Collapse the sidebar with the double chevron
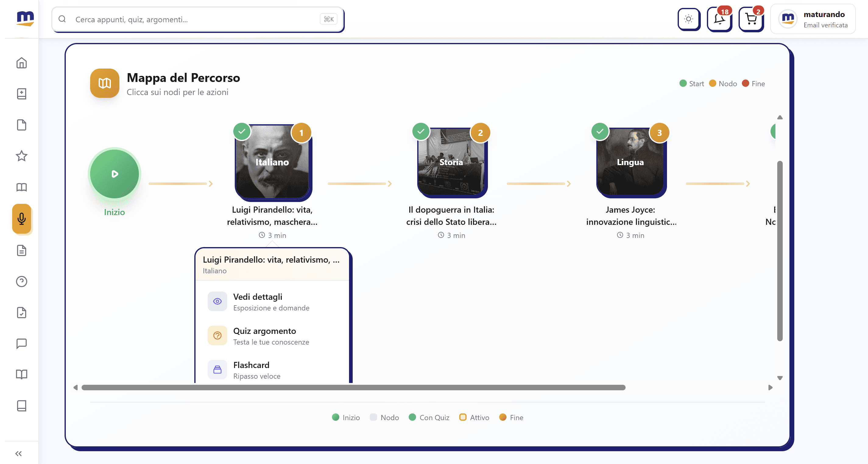Screen dimensions: 868x464 click(x=19, y=454)
